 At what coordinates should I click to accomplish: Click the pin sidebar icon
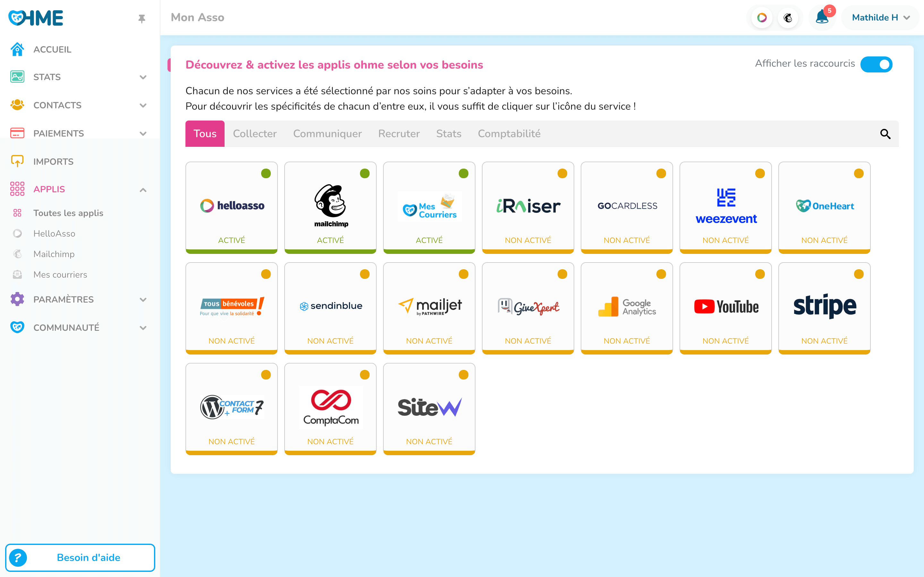pos(142,18)
